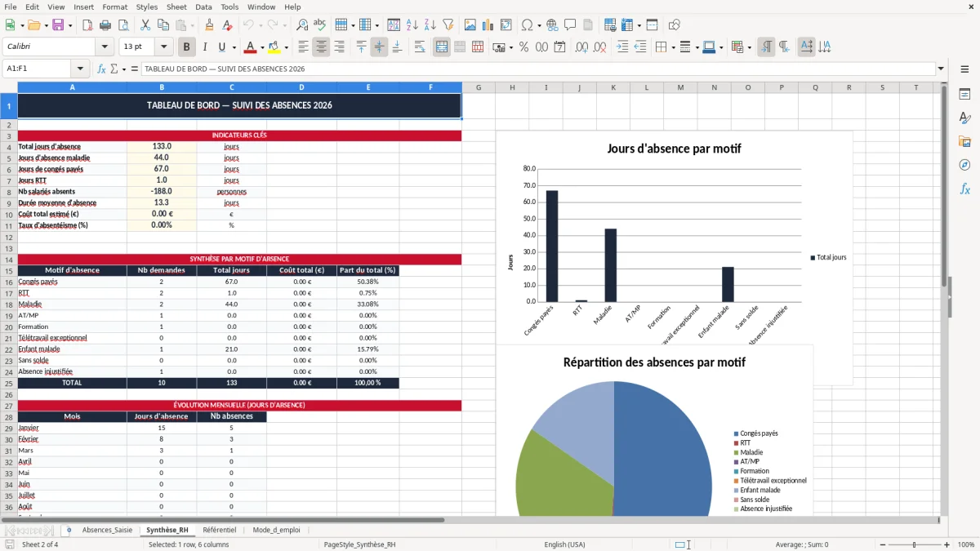Open the Borders dropdown arrow
Image resolution: width=980 pixels, height=551 pixels.
tap(674, 47)
